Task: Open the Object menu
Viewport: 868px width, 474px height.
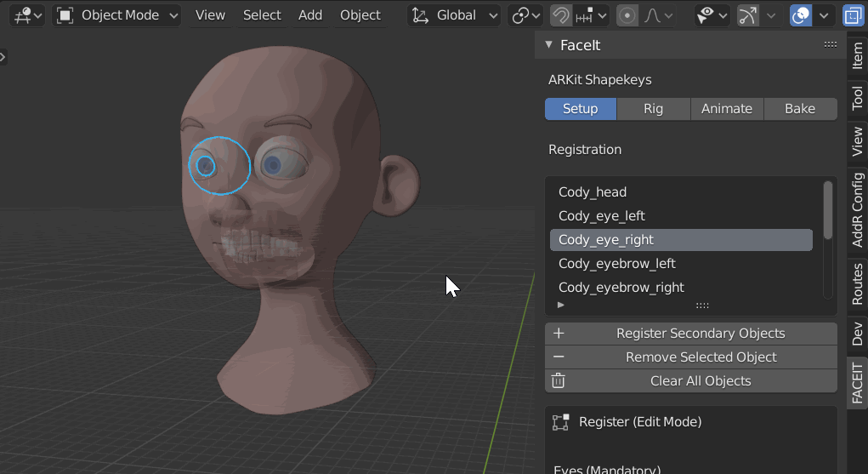Action: tap(360, 15)
